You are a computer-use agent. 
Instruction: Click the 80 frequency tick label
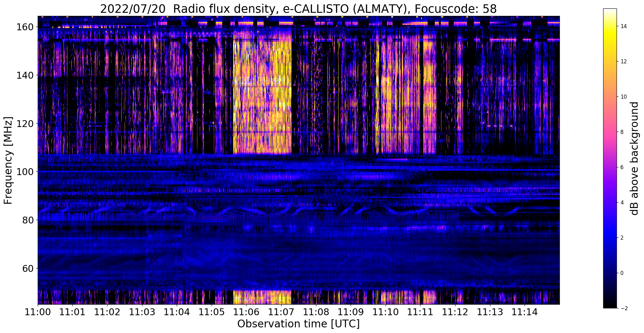pyautogui.click(x=28, y=220)
